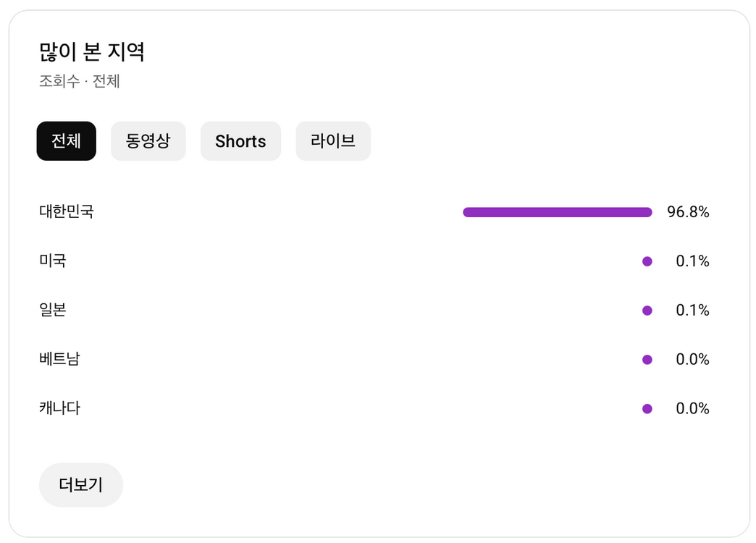Select the 라이브 filter chip
The image size is (756, 543).
pyautogui.click(x=333, y=141)
